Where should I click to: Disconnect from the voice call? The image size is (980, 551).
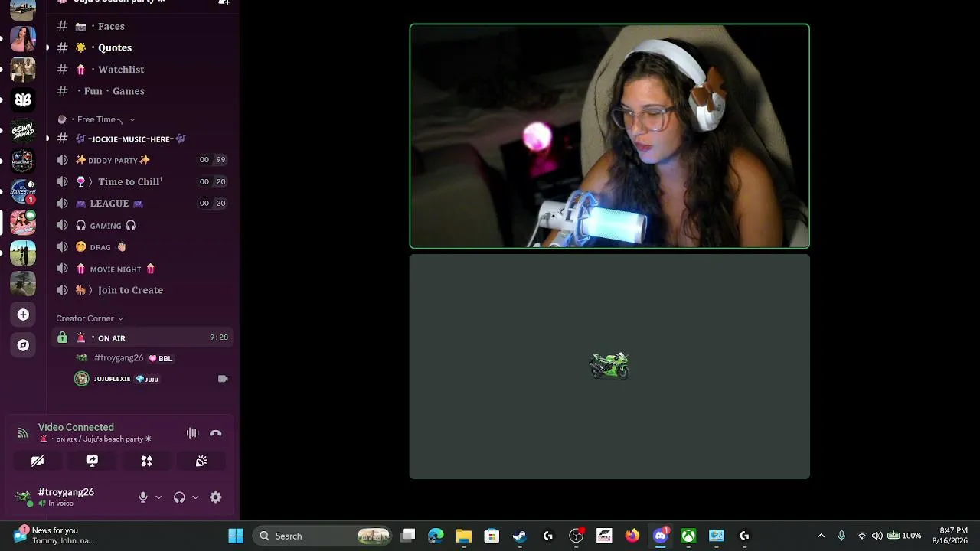point(216,433)
